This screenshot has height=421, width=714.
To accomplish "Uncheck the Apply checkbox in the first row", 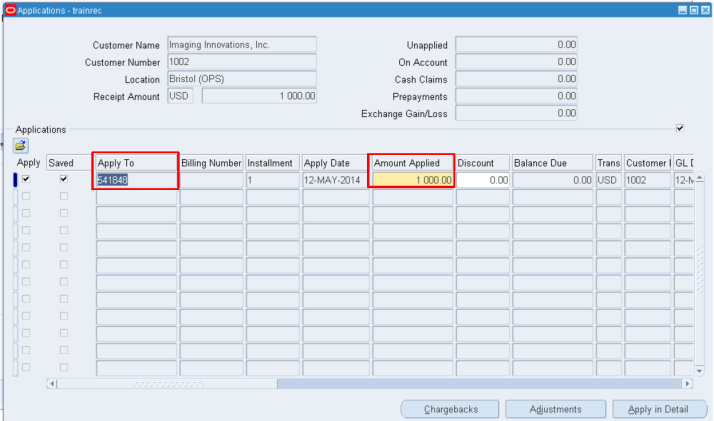I will 26,179.
